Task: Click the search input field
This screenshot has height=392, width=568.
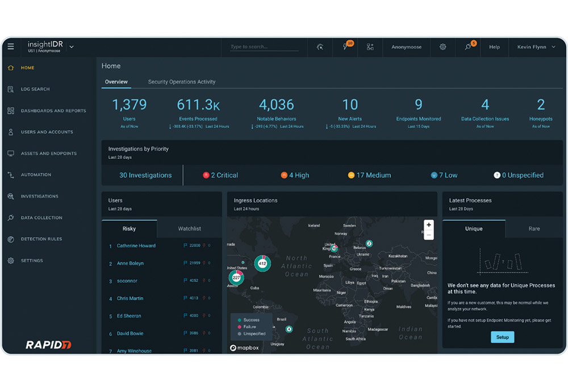Action: [264, 47]
